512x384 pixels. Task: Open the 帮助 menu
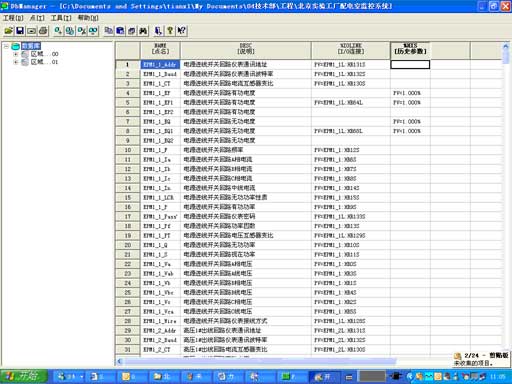88,18
